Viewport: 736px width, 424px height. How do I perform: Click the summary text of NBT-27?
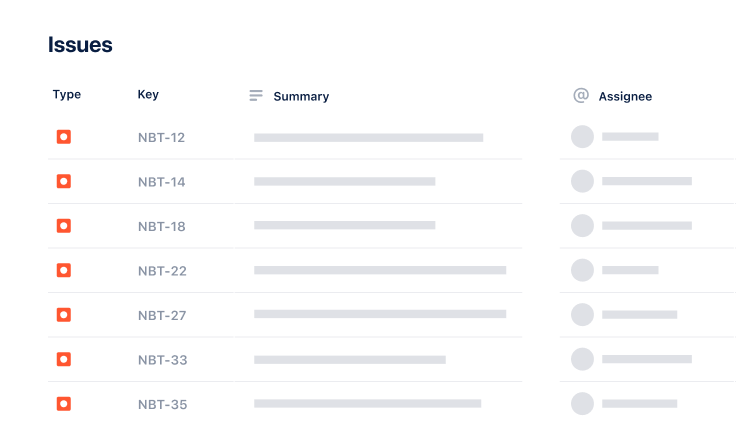380,314
